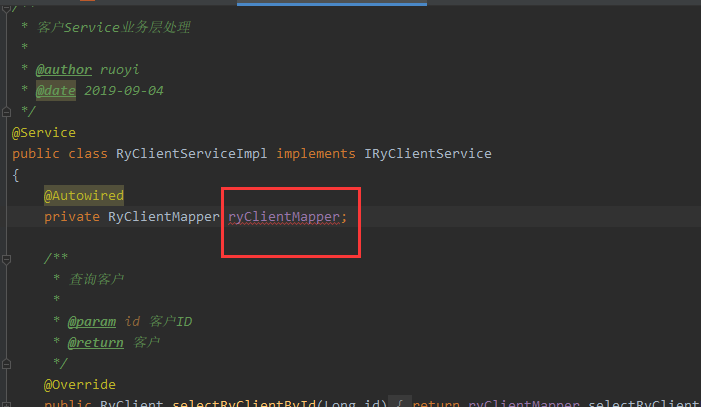Screen dimensions: 701x407
Task: Click the selectRyClientById method name
Action: click(244, 403)
